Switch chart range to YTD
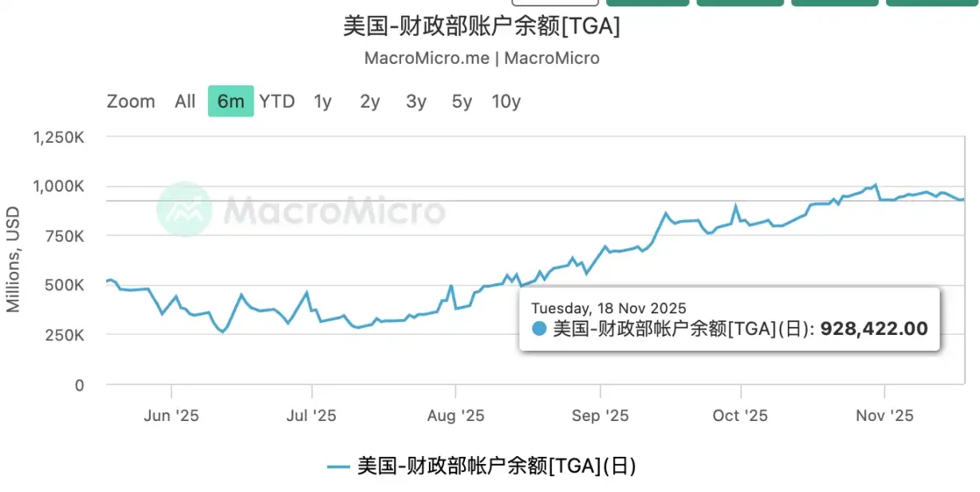The image size is (980, 492). click(x=277, y=101)
